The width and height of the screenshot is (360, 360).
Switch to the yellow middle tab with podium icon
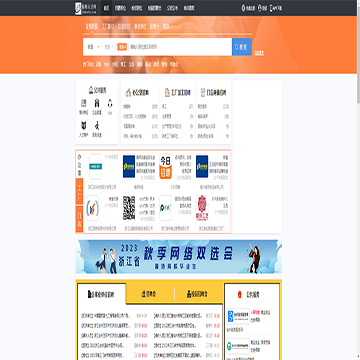149,294
